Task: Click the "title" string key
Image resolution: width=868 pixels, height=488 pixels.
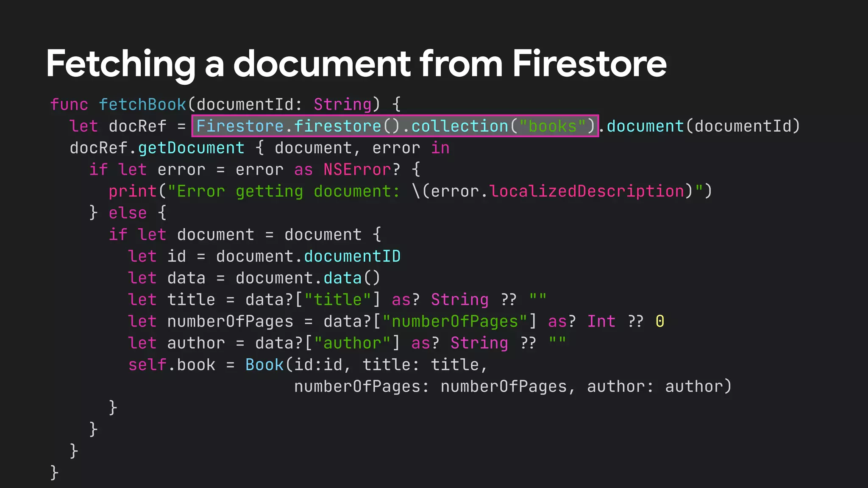Action: (x=338, y=299)
